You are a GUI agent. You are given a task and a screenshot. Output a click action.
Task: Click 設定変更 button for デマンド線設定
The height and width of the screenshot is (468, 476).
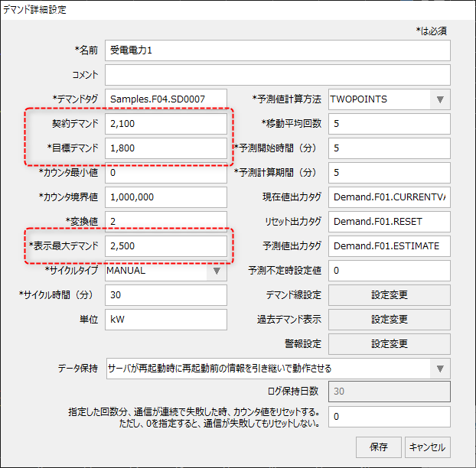[x=390, y=295]
